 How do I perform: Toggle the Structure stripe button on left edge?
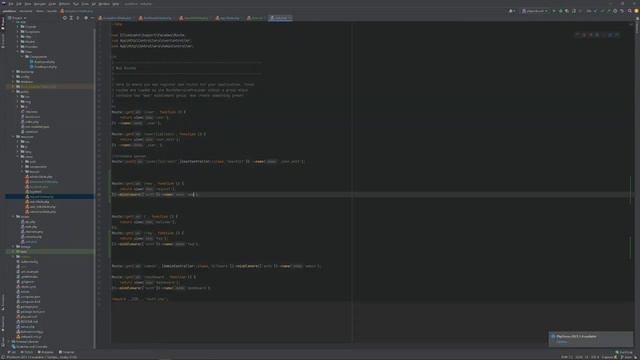(x=3, y=40)
